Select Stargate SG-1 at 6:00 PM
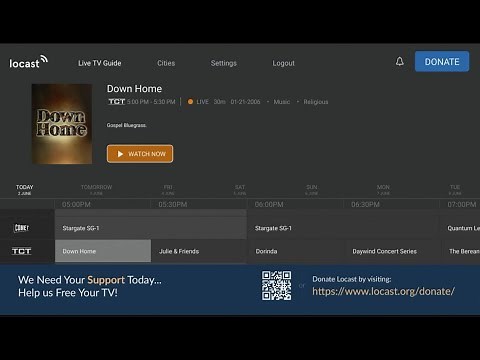Image resolution: width=480 pixels, height=360 pixels. [343, 228]
